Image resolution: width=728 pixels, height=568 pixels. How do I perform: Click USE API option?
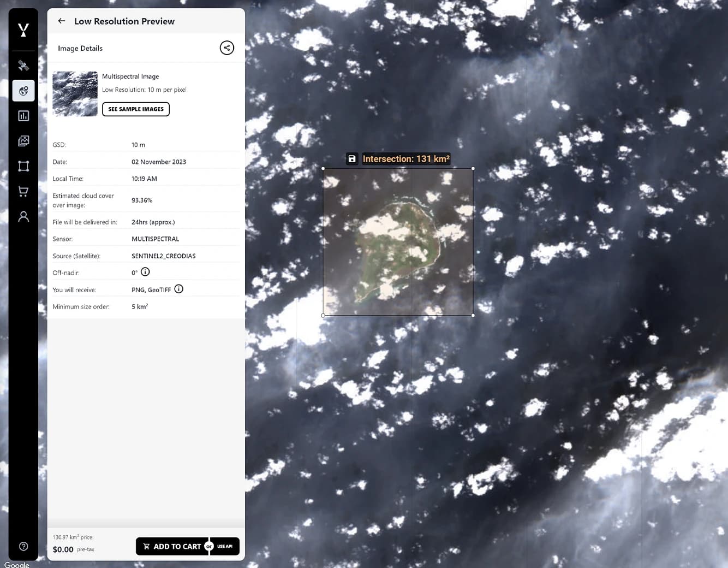click(x=224, y=546)
